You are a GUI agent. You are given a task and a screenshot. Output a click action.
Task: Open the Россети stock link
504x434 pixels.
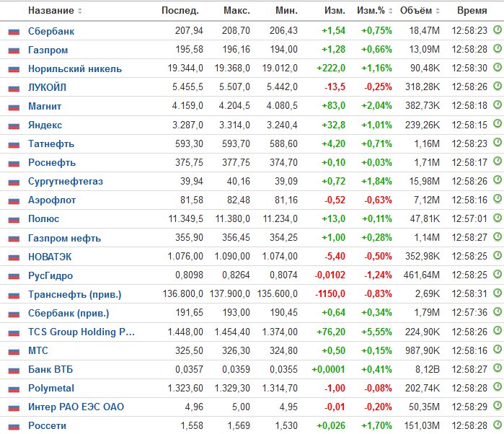coord(48,425)
